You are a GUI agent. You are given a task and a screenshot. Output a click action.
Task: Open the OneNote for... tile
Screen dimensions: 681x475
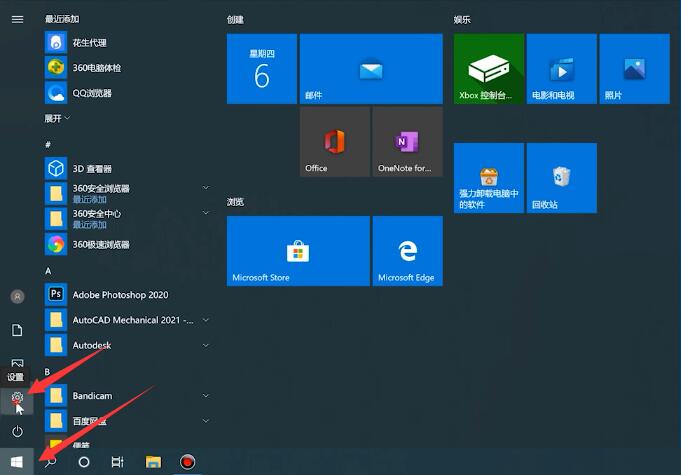pos(408,142)
